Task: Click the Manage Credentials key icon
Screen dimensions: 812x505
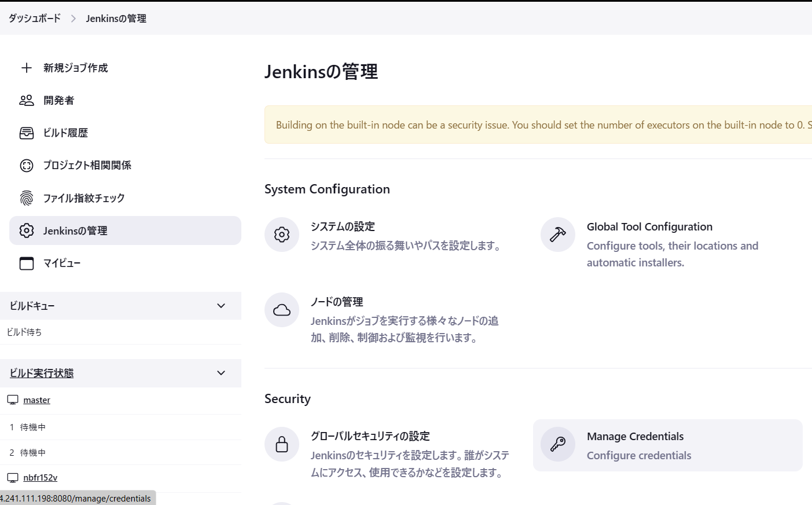Action: coord(557,444)
